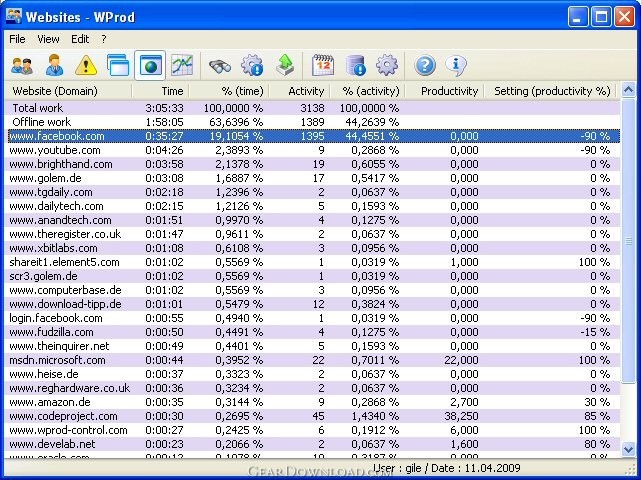Select the msdn.microsoft.com row
The height and width of the screenshot is (480, 641).
(313, 360)
